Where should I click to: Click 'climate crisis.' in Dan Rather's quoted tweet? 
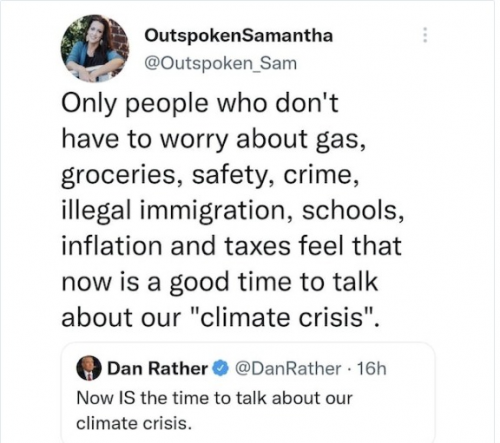pyautogui.click(x=134, y=423)
